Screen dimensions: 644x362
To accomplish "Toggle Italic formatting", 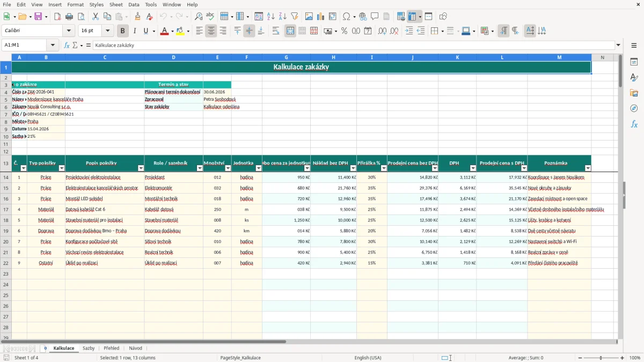I will [x=135, y=31].
